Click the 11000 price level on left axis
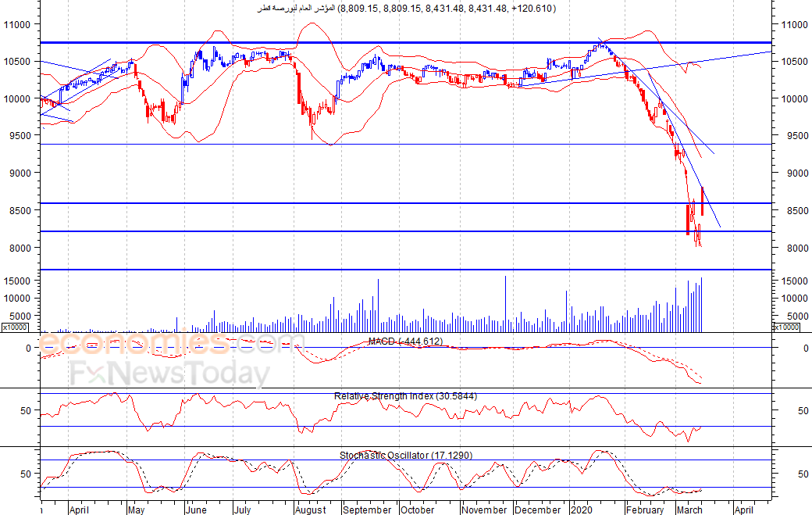 (x=17, y=24)
